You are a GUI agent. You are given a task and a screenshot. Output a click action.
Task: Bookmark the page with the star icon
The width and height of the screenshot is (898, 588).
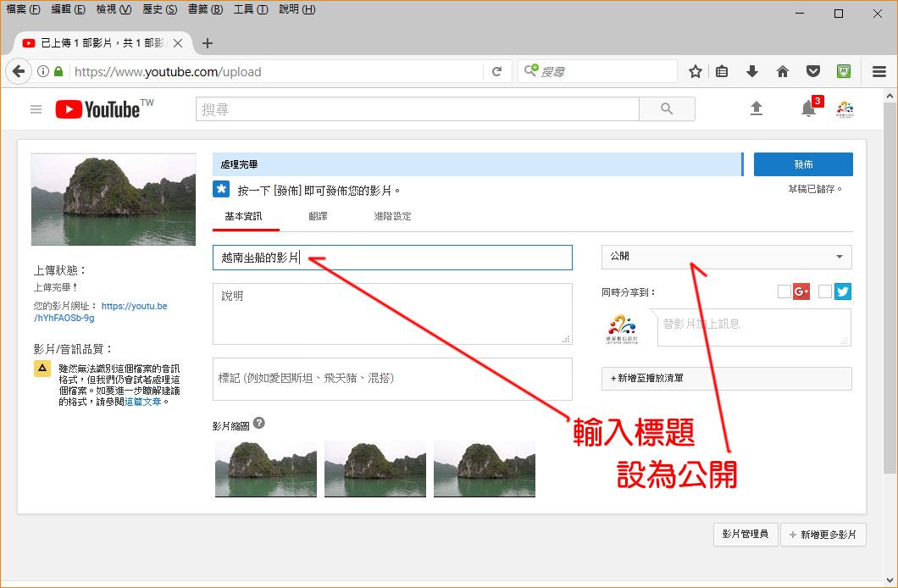pos(695,71)
